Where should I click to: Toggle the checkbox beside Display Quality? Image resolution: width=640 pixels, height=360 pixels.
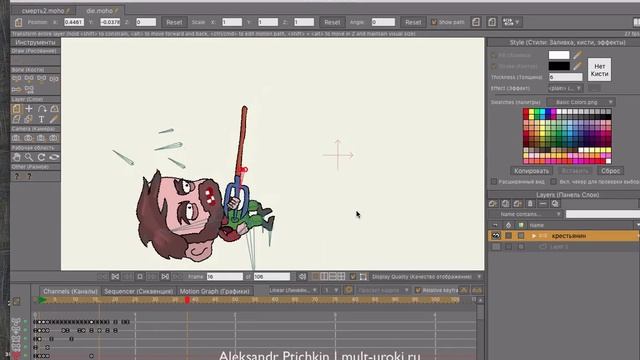[x=353, y=277]
